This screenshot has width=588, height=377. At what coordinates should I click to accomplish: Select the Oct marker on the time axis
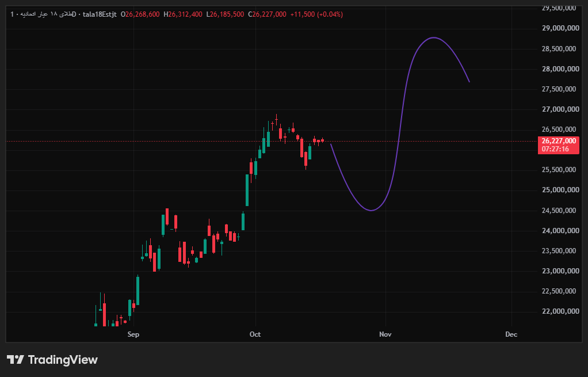255,334
